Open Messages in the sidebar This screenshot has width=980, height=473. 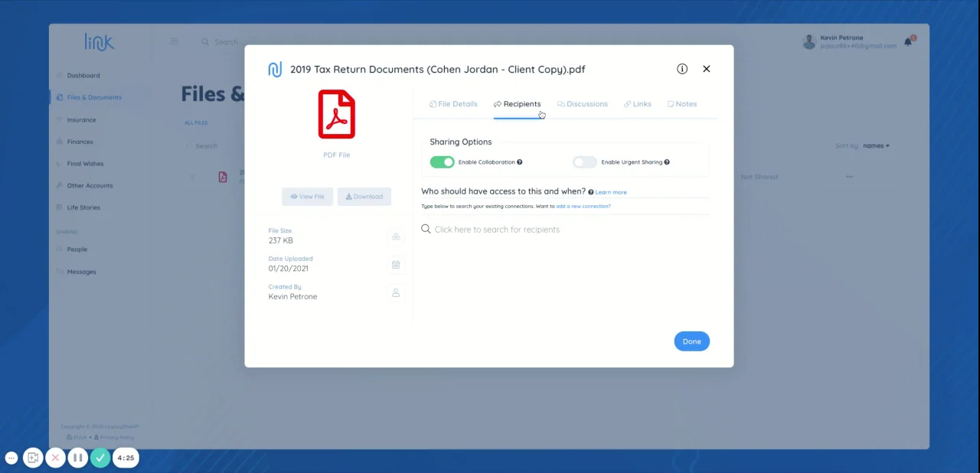81,272
